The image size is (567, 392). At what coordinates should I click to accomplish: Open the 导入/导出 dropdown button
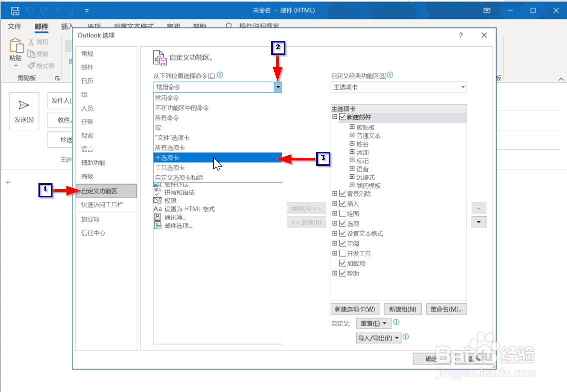click(378, 338)
